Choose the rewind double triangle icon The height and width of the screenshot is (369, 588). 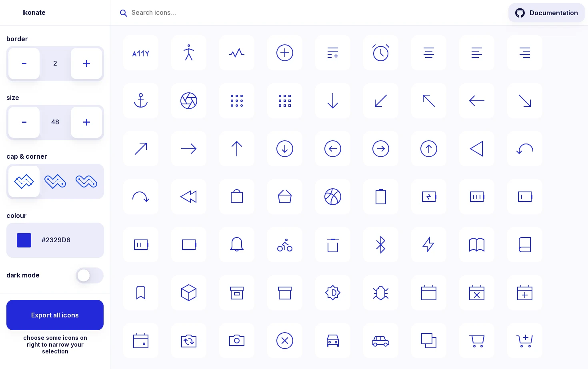point(189,197)
